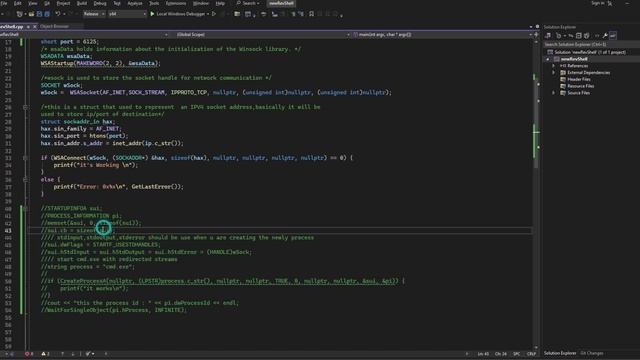Open the Help menu
Viewport: 640px width, 360px height.
pos(220,3)
